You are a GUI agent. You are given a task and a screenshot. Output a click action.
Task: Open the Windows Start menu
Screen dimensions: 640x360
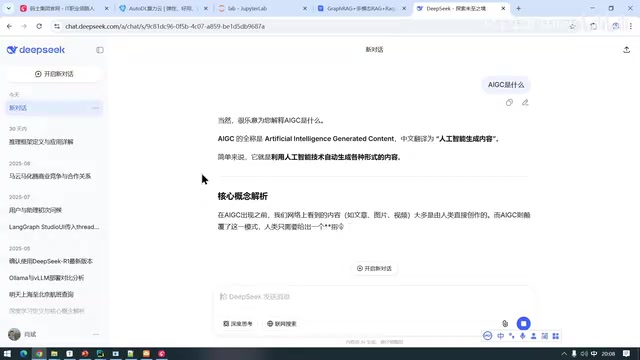[x=7, y=353]
